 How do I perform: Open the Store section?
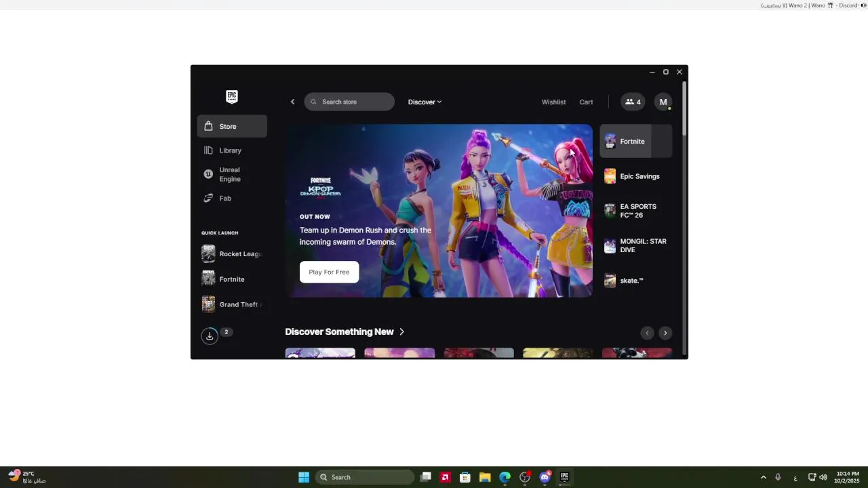click(x=232, y=126)
